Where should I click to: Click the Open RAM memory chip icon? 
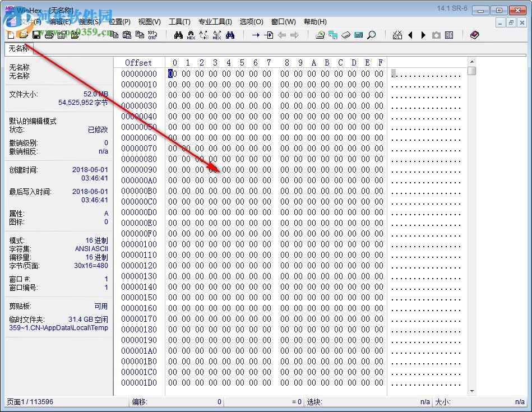coord(346,35)
